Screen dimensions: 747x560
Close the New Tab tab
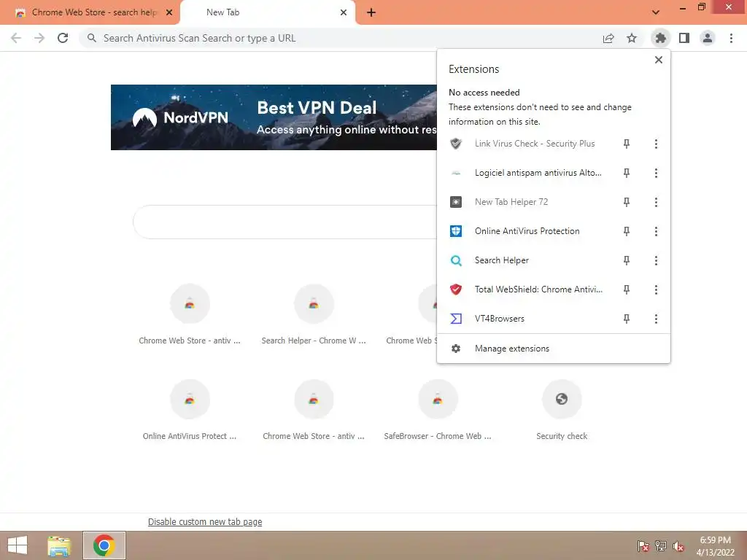344,12
